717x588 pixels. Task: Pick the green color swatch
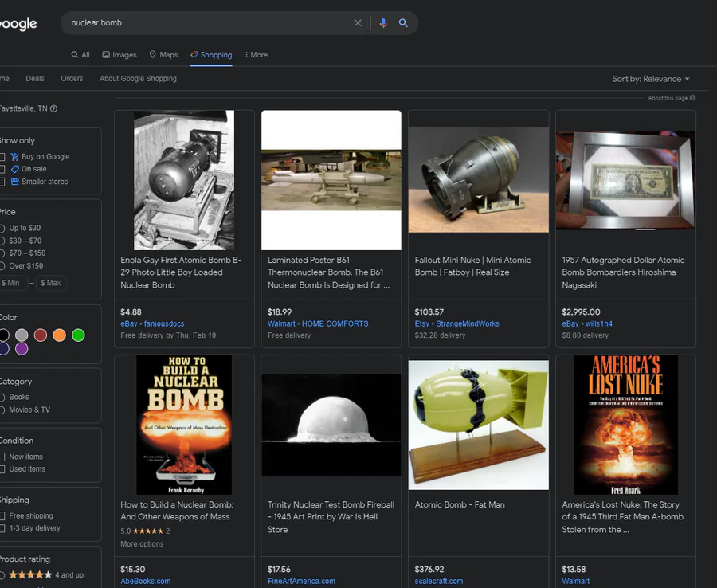pos(78,335)
